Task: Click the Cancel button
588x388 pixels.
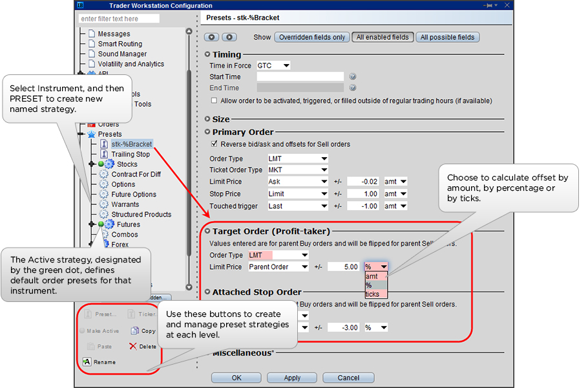Action: tap(348, 378)
